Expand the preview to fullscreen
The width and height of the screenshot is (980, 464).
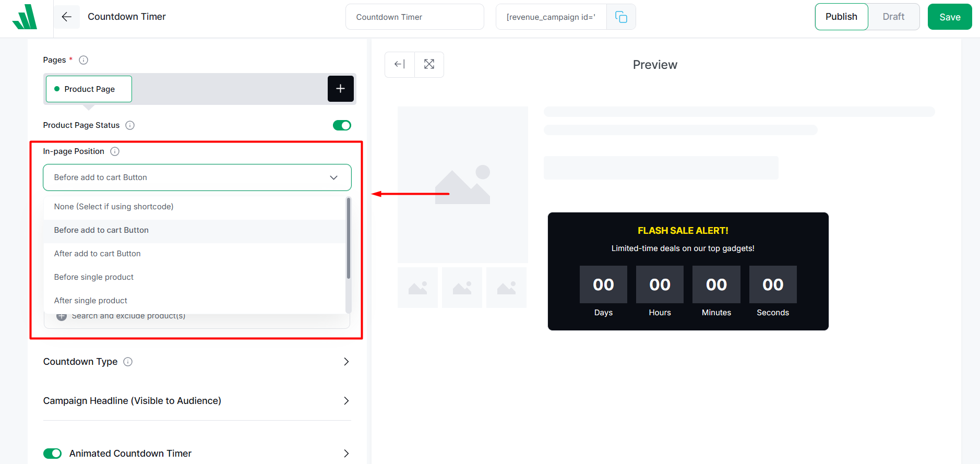tap(429, 64)
